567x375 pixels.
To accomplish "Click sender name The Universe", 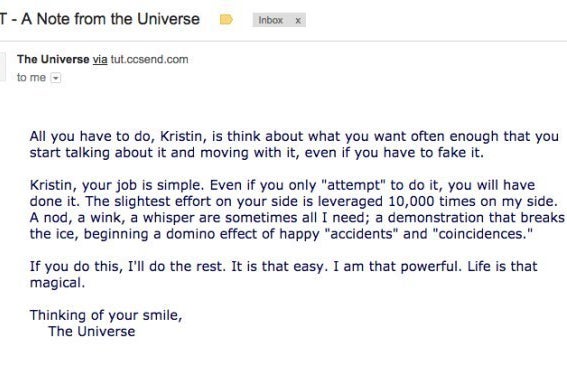I will [53, 59].
